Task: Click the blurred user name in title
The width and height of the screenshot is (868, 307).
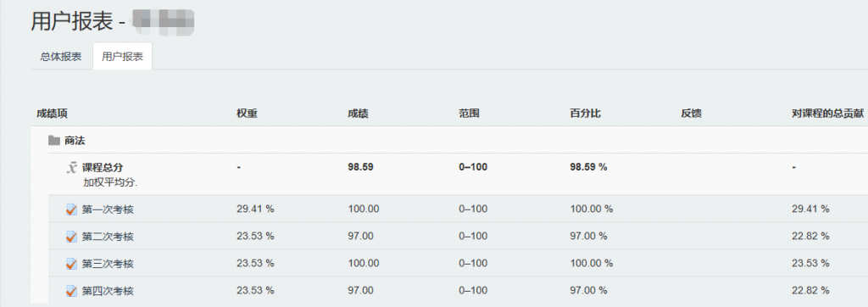Action: pyautogui.click(x=163, y=23)
